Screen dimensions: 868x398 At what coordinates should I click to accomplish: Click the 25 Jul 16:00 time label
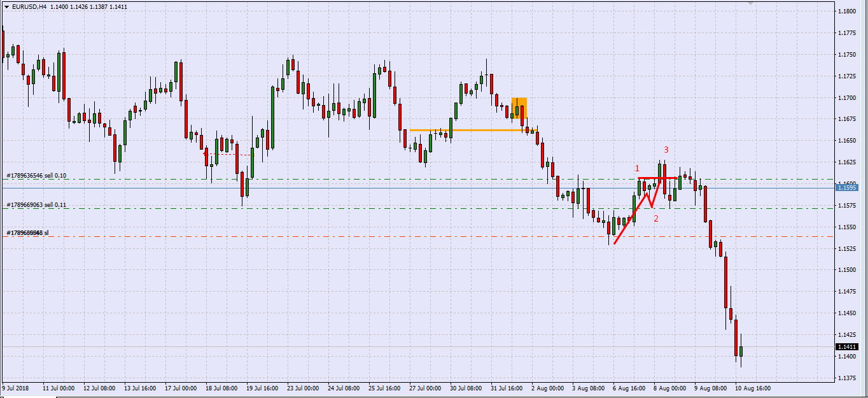[386, 387]
